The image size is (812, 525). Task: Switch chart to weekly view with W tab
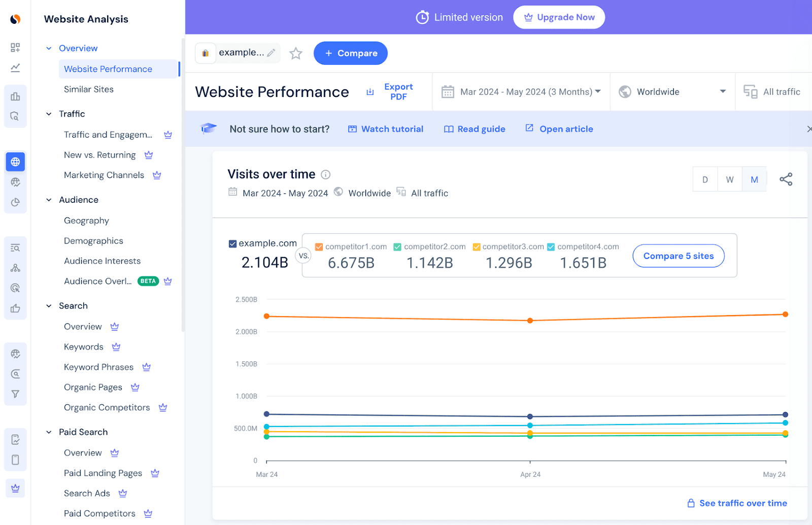tap(730, 179)
